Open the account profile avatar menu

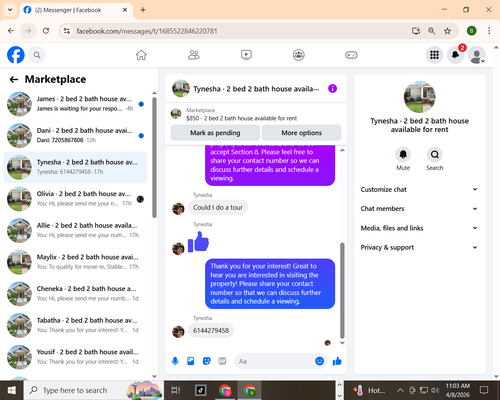477,55
